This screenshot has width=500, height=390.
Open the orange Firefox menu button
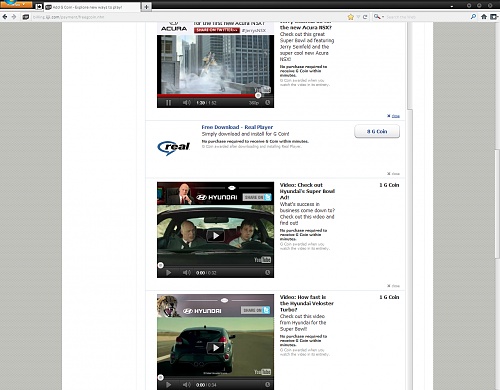pos(16,4)
